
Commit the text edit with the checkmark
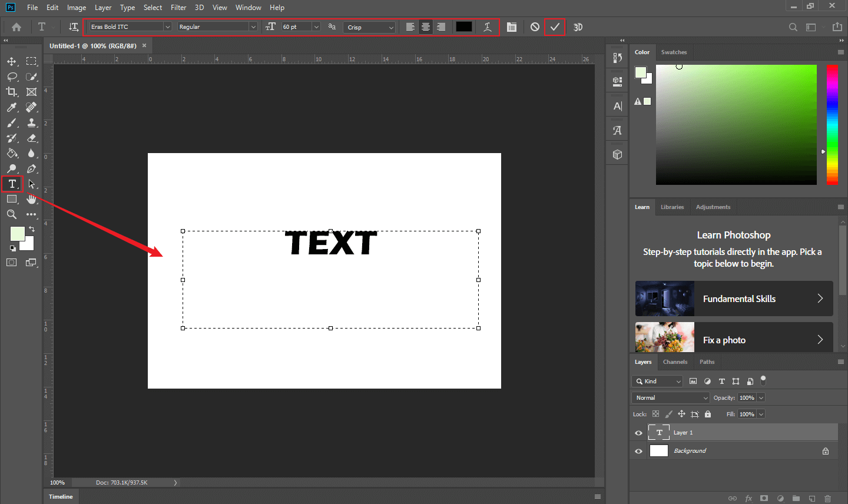tap(554, 26)
